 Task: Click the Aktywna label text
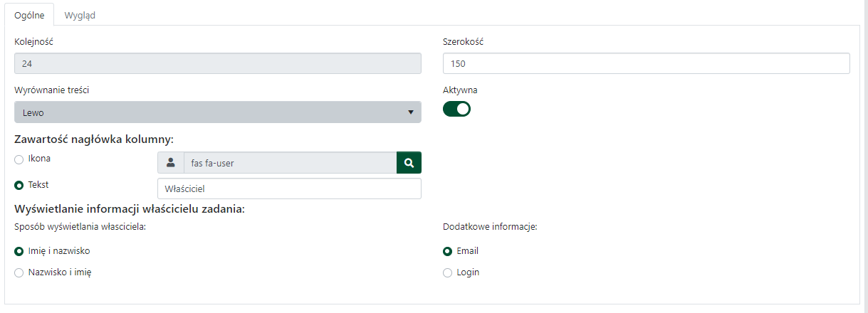(460, 90)
